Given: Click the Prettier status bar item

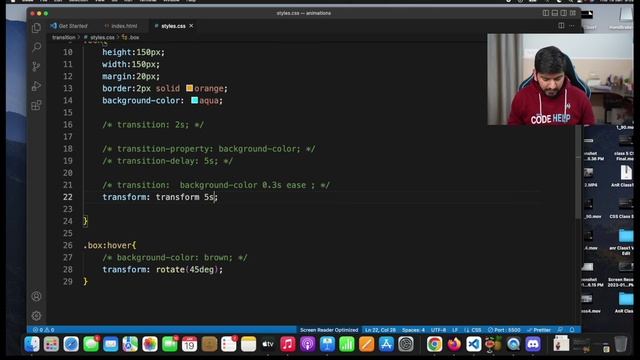Looking at the screenshot, I should [539, 330].
